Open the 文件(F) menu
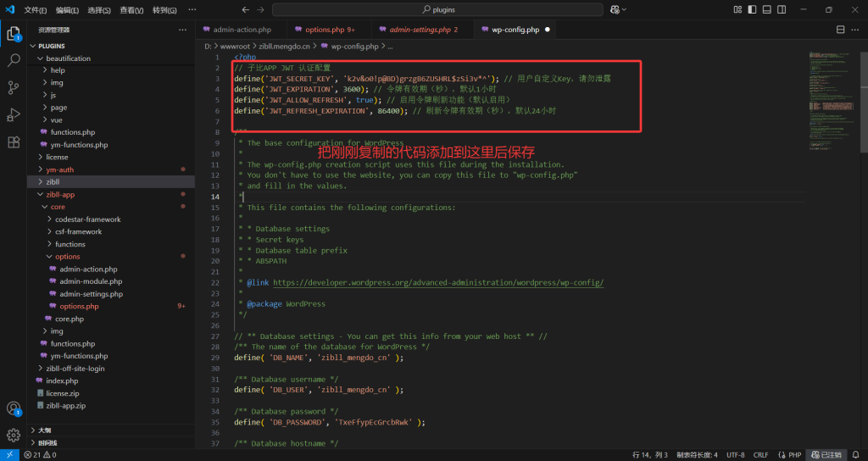 [36, 10]
